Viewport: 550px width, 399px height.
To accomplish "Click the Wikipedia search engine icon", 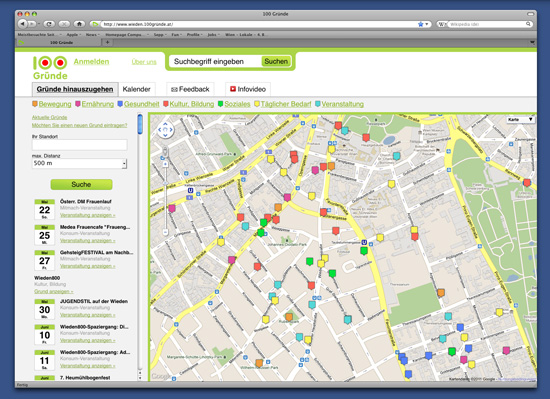I will click(x=441, y=24).
